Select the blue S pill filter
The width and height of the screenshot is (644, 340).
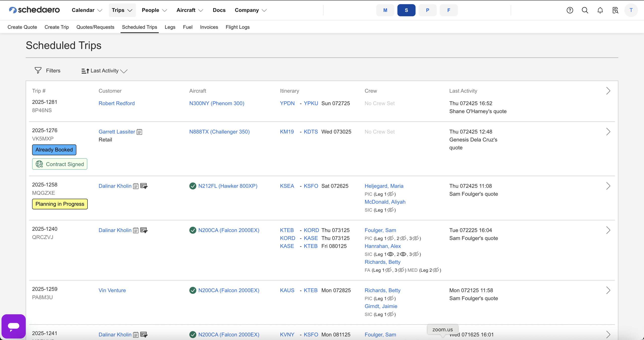click(406, 10)
